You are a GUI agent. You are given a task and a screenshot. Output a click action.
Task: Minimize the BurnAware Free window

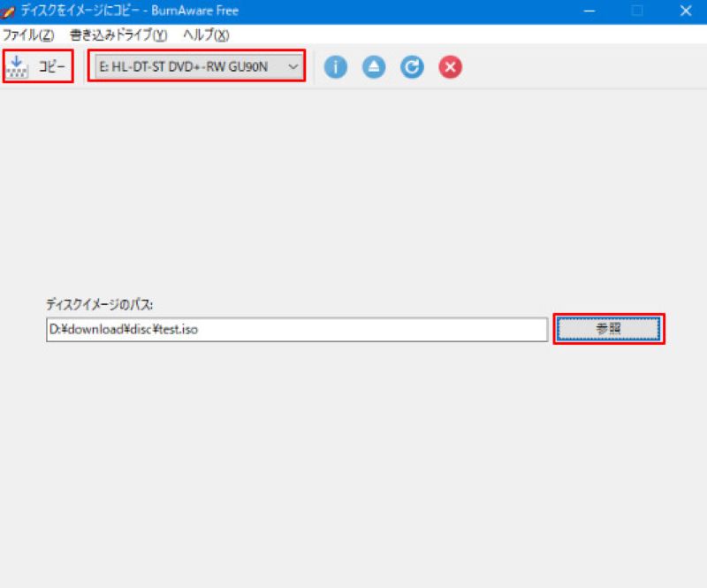click(x=589, y=11)
